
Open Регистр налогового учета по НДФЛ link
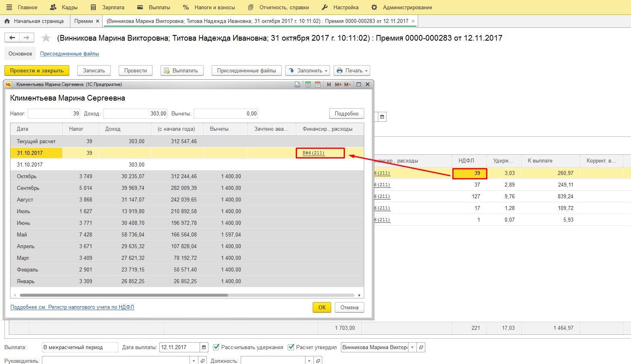coord(72,307)
